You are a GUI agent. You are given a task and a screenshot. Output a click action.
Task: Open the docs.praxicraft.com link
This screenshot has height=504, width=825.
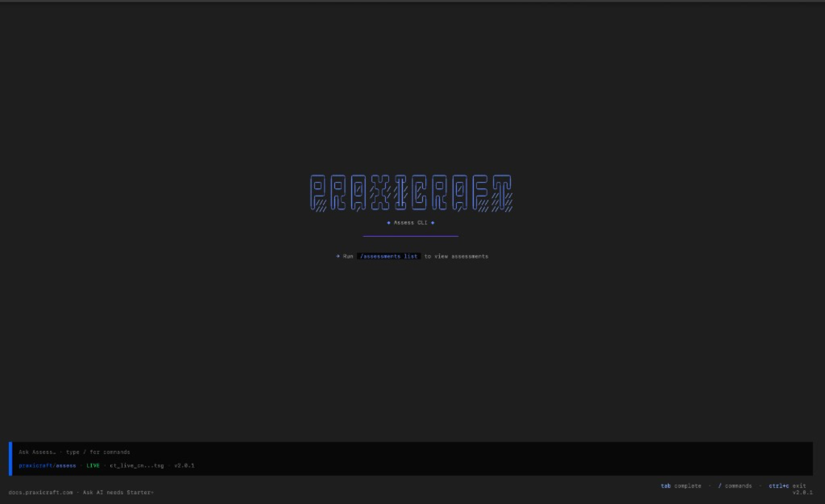41,492
